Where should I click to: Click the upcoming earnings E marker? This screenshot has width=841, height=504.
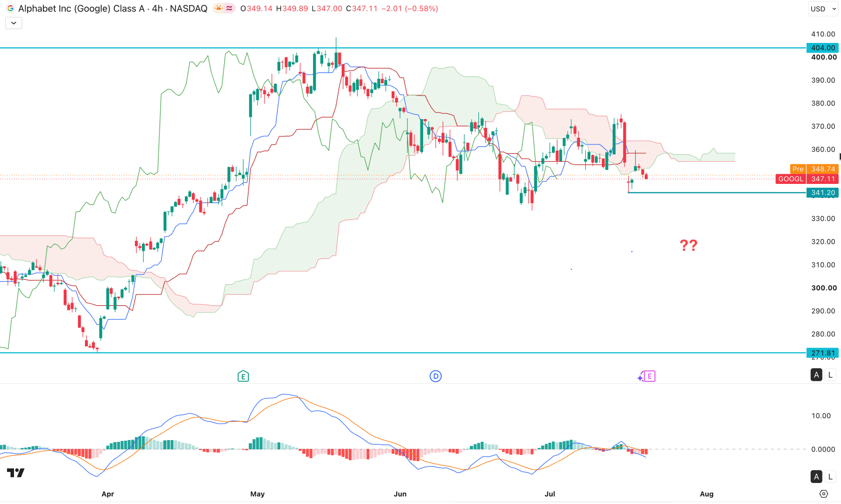(x=650, y=376)
